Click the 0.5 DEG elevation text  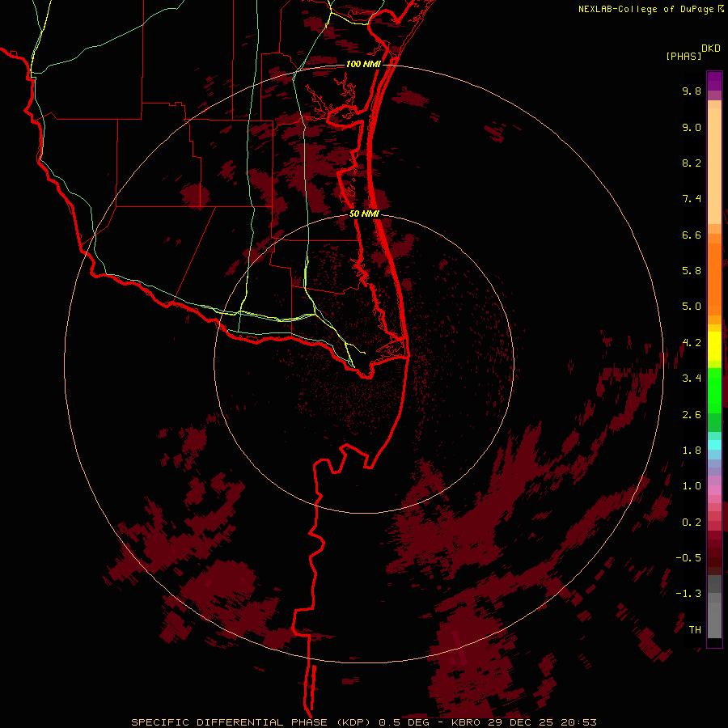point(404,722)
